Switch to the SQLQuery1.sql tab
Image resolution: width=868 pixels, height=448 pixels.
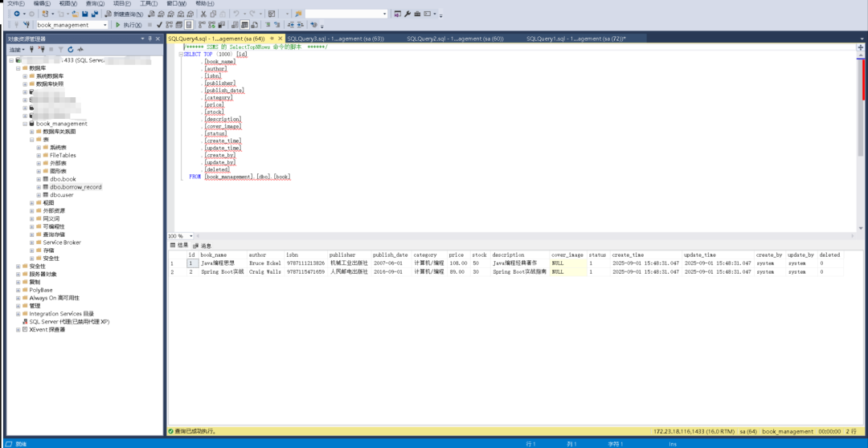(576, 39)
